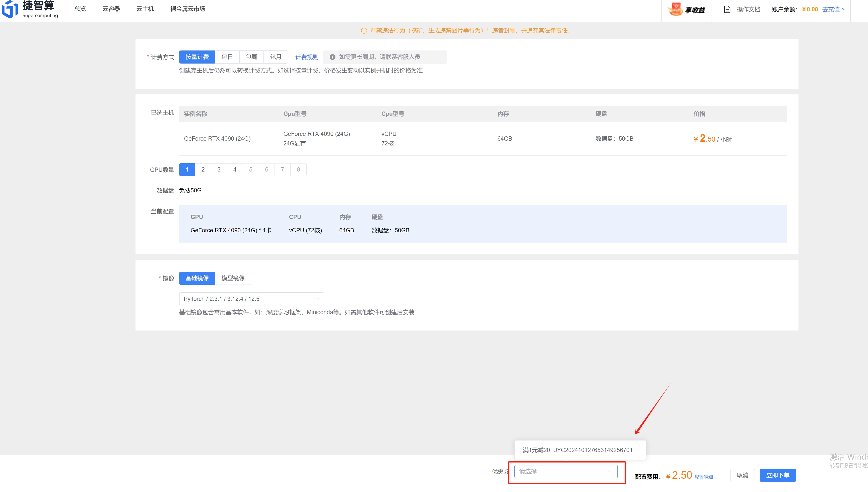The image size is (868, 492).
Task: Click the 捷智算 Supercomputing logo
Action: (30, 10)
